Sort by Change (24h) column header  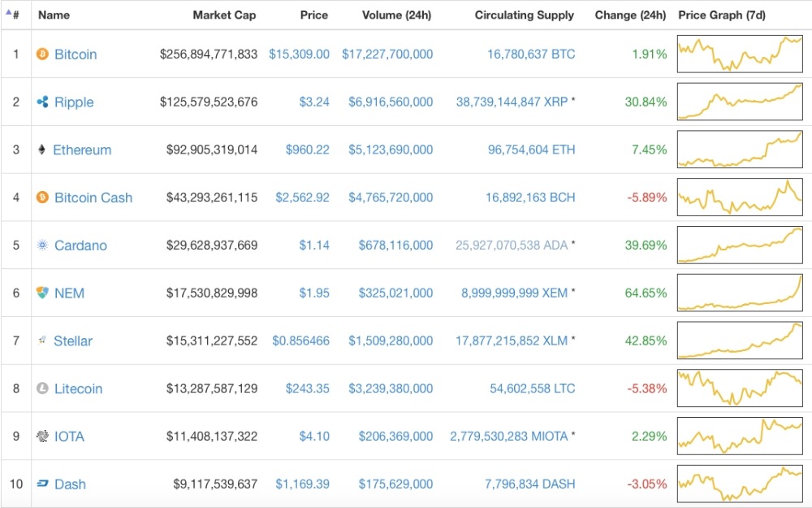[630, 15]
